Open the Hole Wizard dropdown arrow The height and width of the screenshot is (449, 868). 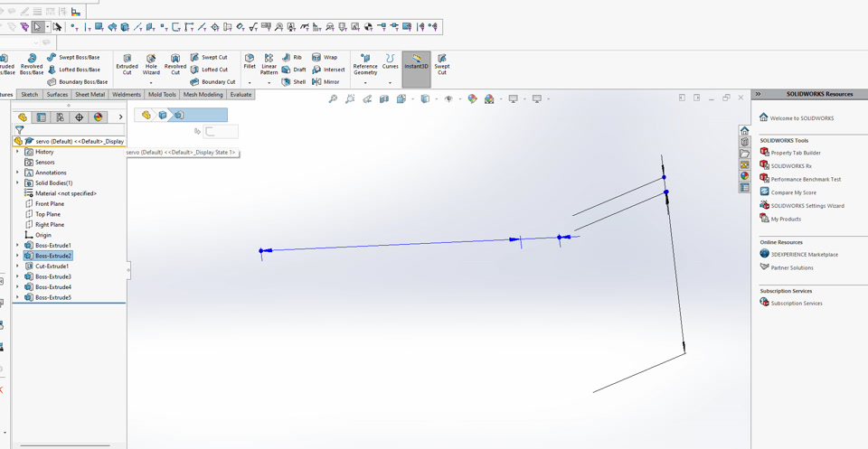point(151,83)
